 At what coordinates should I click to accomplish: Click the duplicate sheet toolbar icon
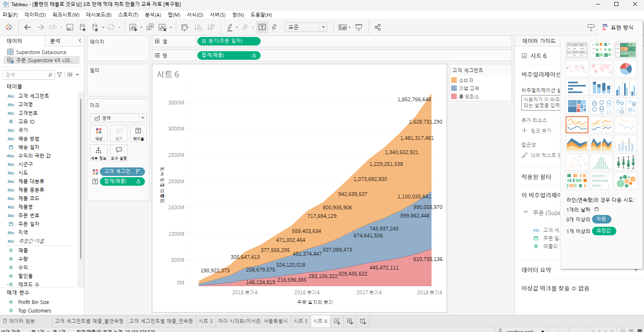pyautogui.click(x=150, y=27)
